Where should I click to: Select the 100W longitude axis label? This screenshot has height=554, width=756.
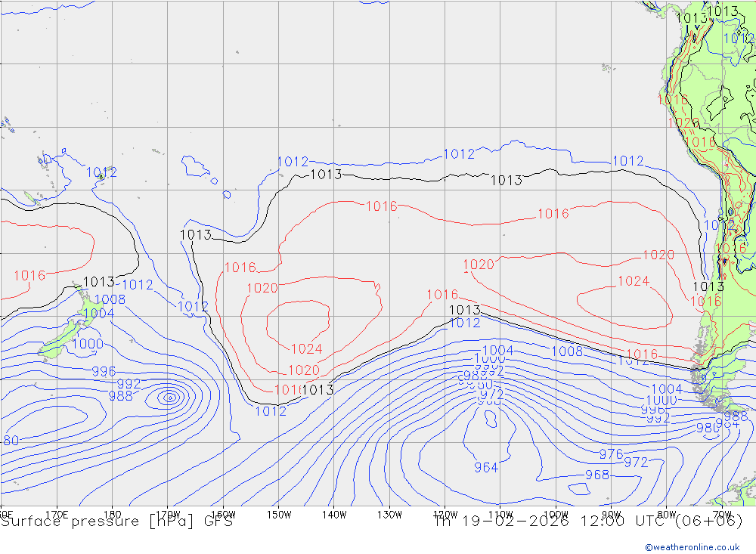coord(556,515)
